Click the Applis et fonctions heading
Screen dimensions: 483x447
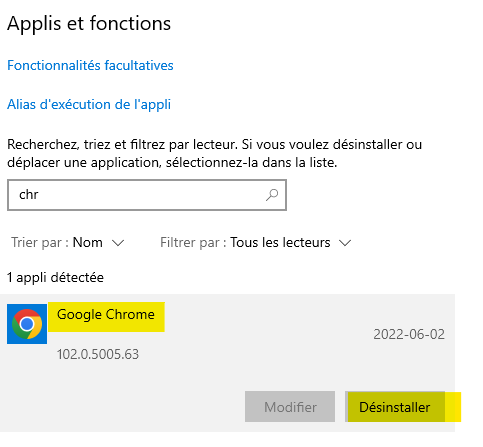pyautogui.click(x=89, y=23)
